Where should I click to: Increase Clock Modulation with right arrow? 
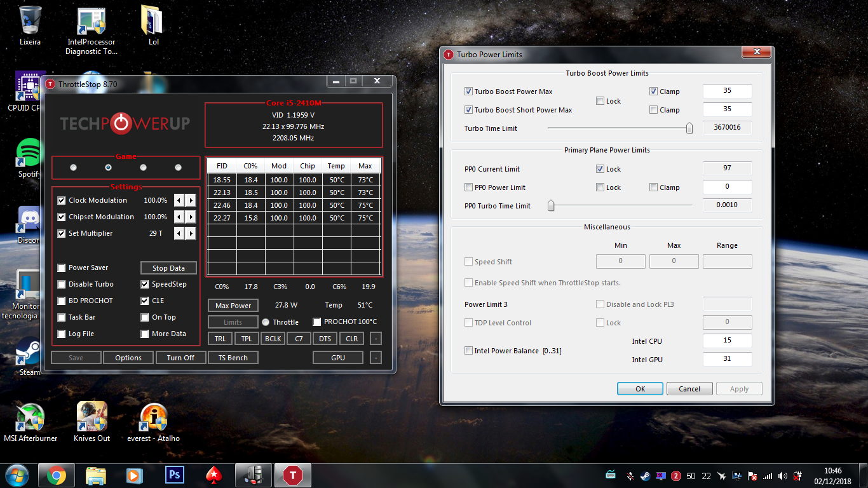point(191,200)
